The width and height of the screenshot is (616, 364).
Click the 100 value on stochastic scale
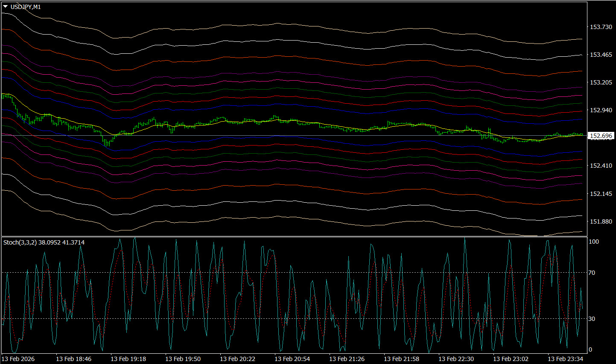593,242
